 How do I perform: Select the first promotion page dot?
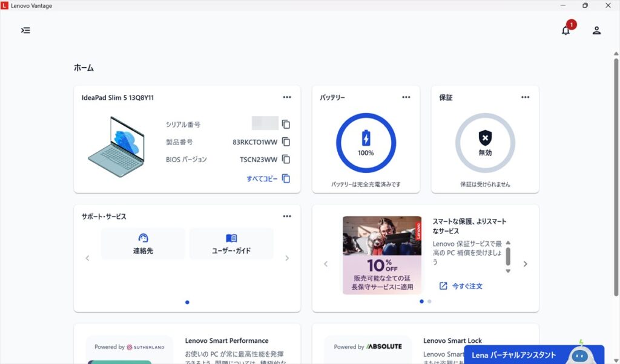421,301
